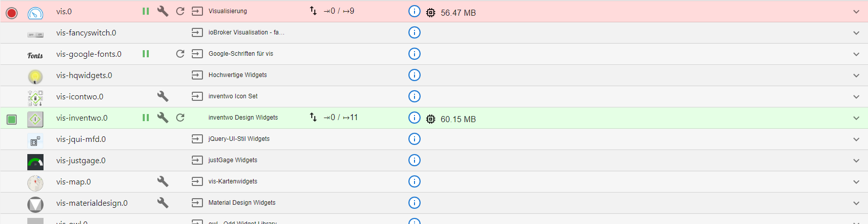Pause the vis.0 instance
The width and height of the screenshot is (868, 224).
(146, 11)
